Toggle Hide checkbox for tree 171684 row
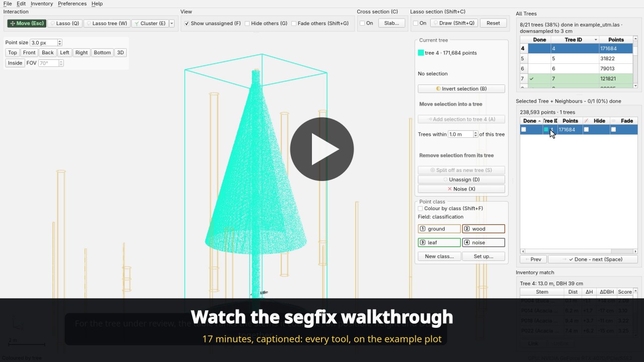 click(x=586, y=130)
